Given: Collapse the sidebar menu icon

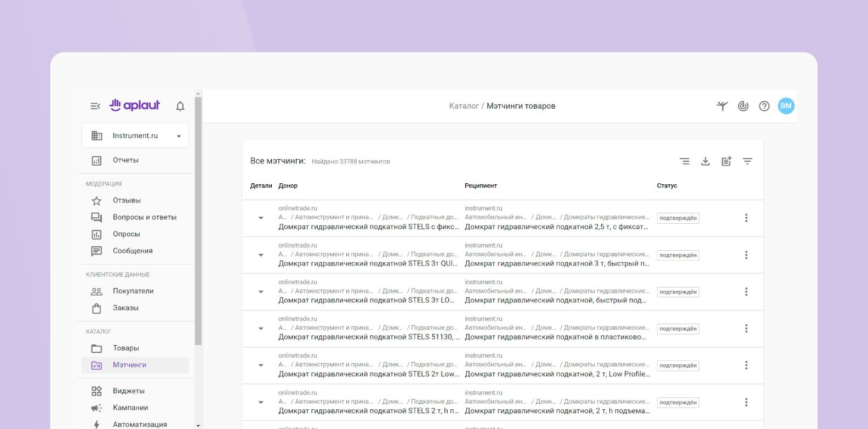Looking at the screenshot, I should pos(95,106).
